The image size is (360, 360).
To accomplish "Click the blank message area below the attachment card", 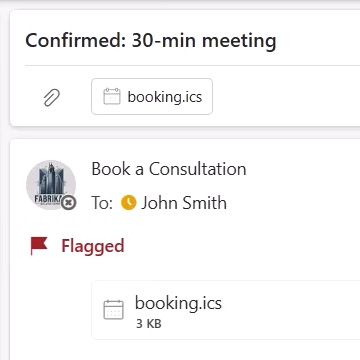I will (x=185, y=350).
